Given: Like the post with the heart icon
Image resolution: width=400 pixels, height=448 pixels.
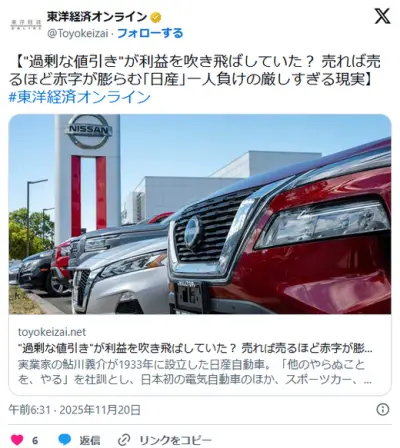Looking at the screenshot, I should 17,440.
